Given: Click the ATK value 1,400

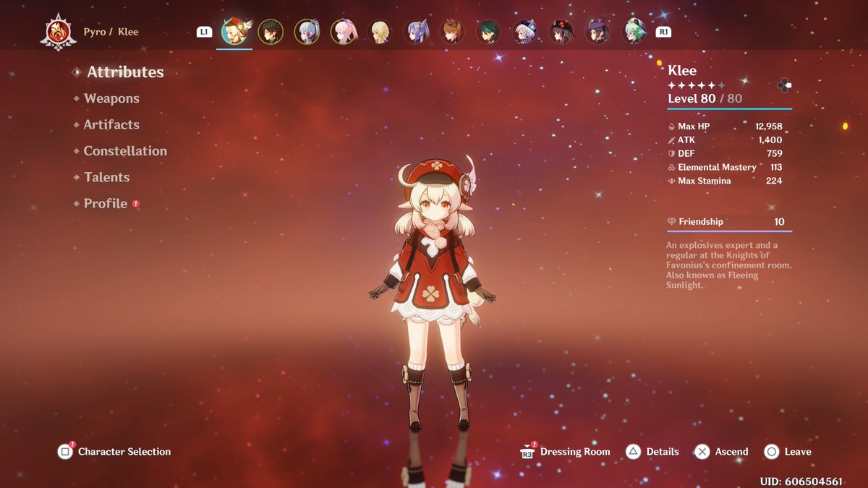Looking at the screenshot, I should tap(770, 140).
